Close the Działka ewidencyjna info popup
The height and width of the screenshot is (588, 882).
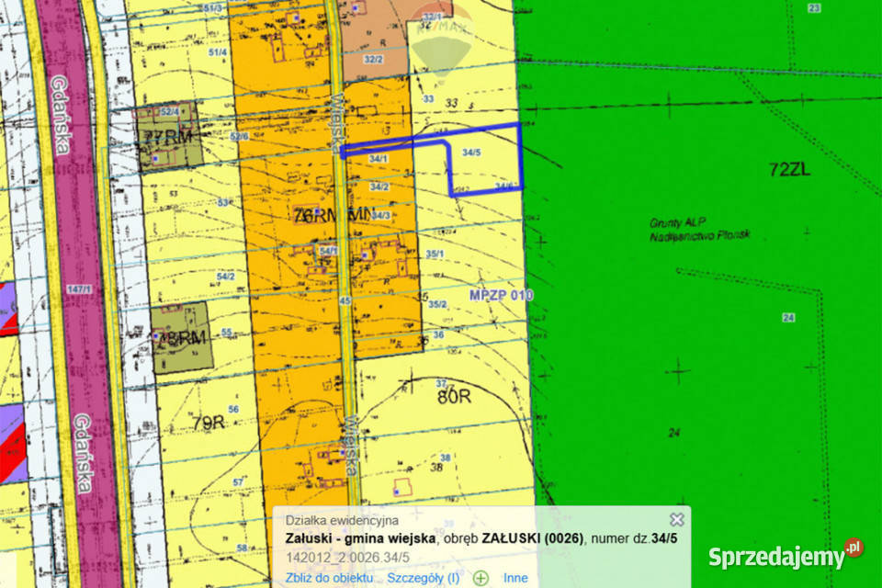677,519
